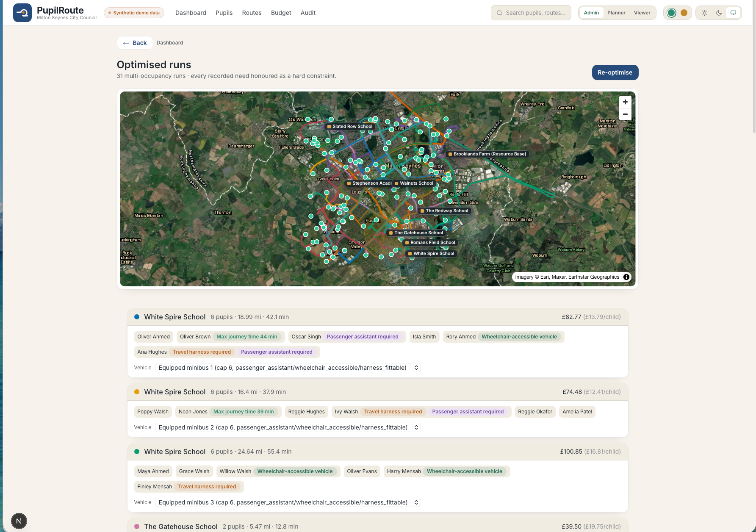Select the system theme monitor icon
756x532 pixels.
click(733, 13)
